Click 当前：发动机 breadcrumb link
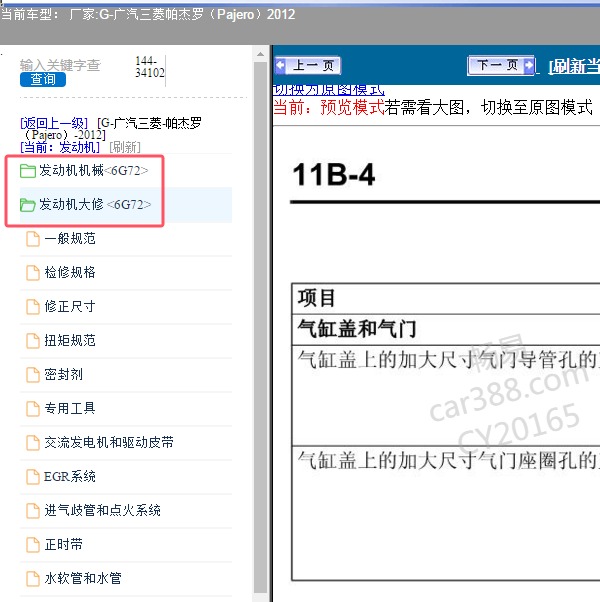This screenshot has width=600, height=602. tap(60, 147)
